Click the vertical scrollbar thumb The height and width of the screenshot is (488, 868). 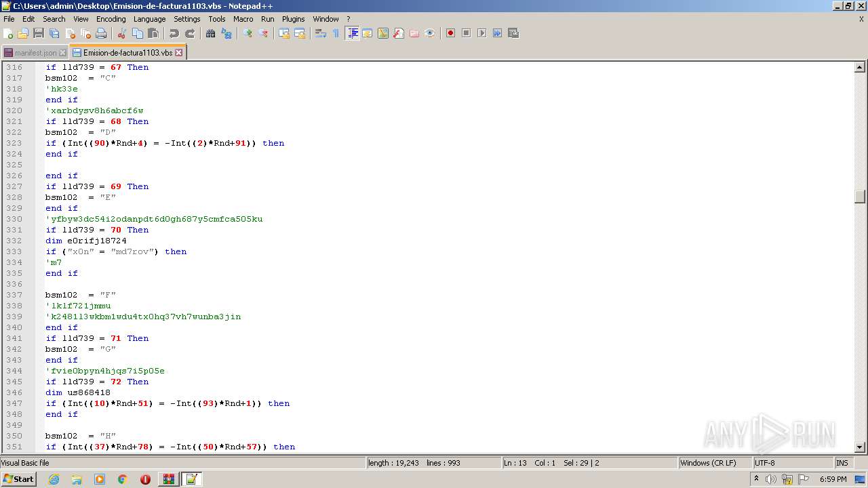860,197
